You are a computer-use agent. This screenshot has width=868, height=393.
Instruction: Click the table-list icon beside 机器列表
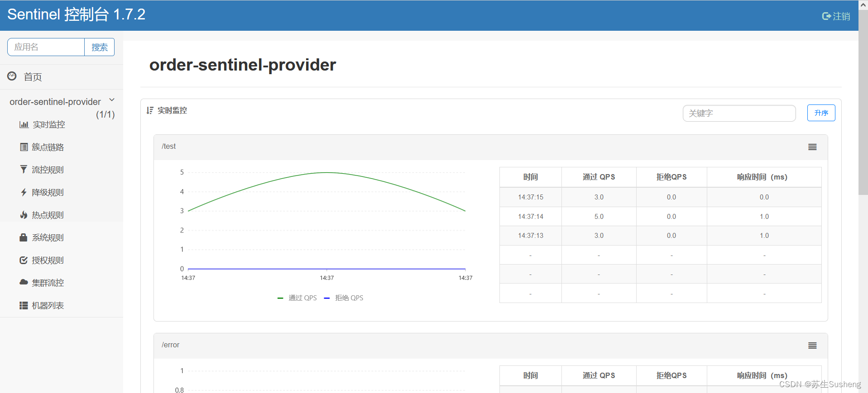[x=24, y=305]
